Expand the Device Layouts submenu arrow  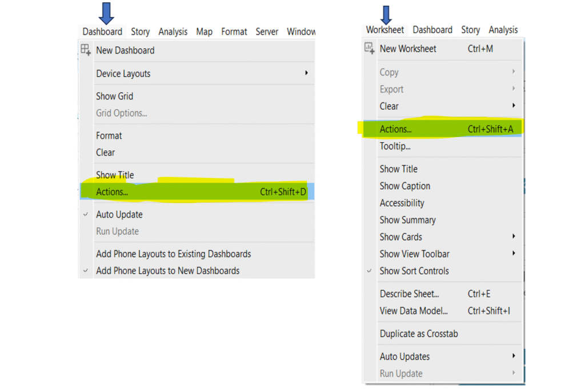306,73
